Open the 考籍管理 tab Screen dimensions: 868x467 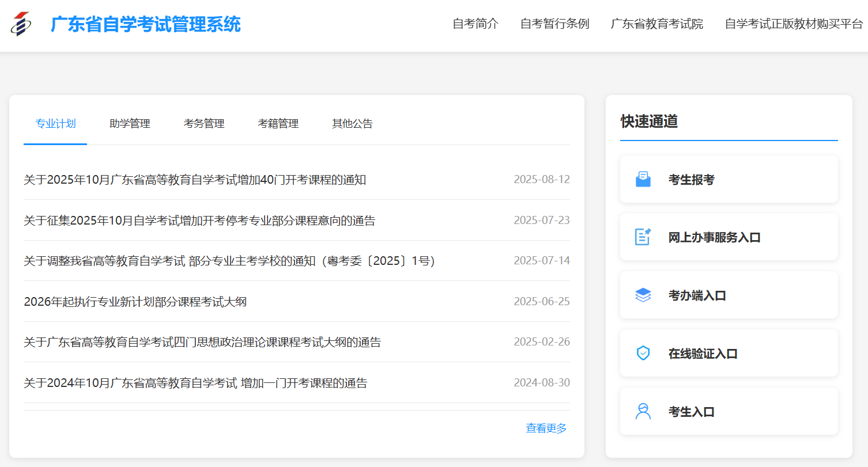(278, 123)
